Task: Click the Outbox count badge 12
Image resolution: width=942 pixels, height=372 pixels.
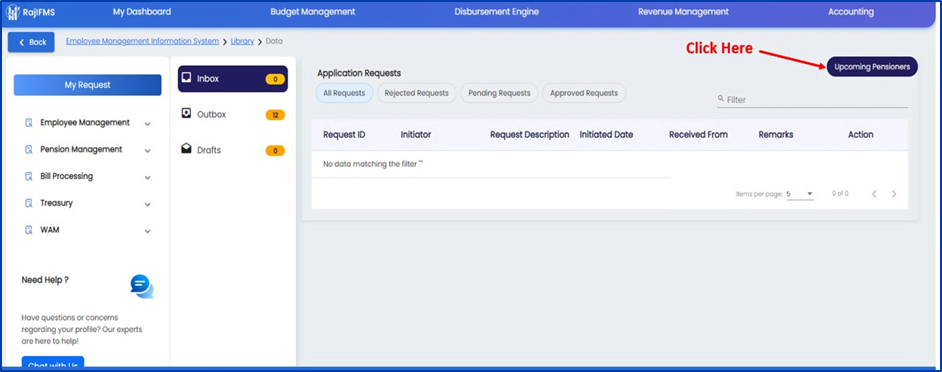Action: pos(275,115)
